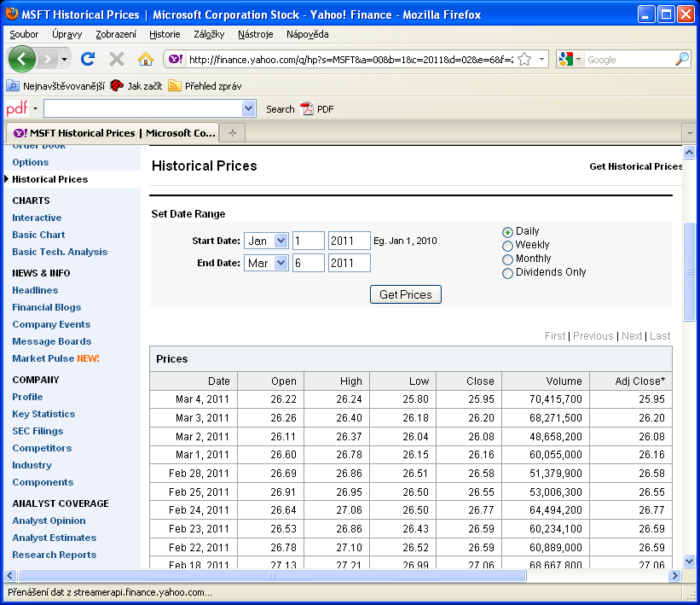700x605 pixels.
Task: Click the Get Prices button
Action: [406, 294]
